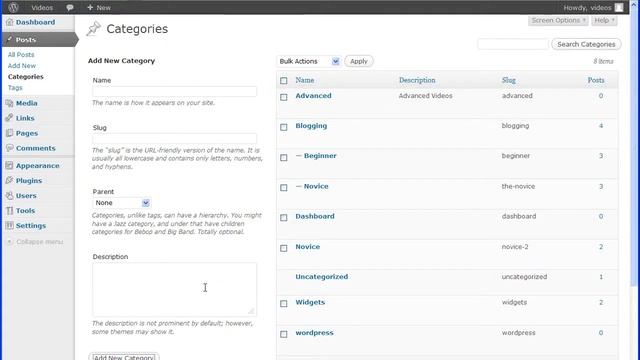This screenshot has height=360, width=640.
Task: Open the Widgets category link
Action: coord(310,302)
